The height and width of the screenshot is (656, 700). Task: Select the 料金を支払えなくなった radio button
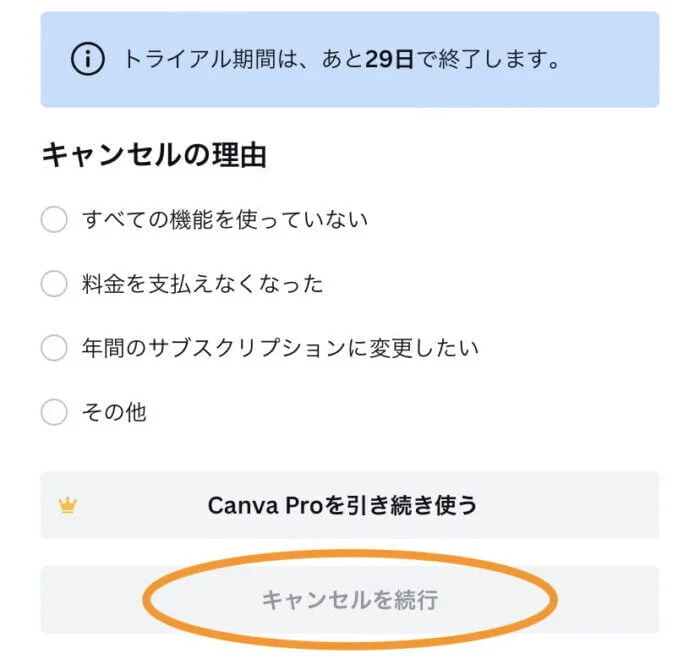click(x=54, y=284)
